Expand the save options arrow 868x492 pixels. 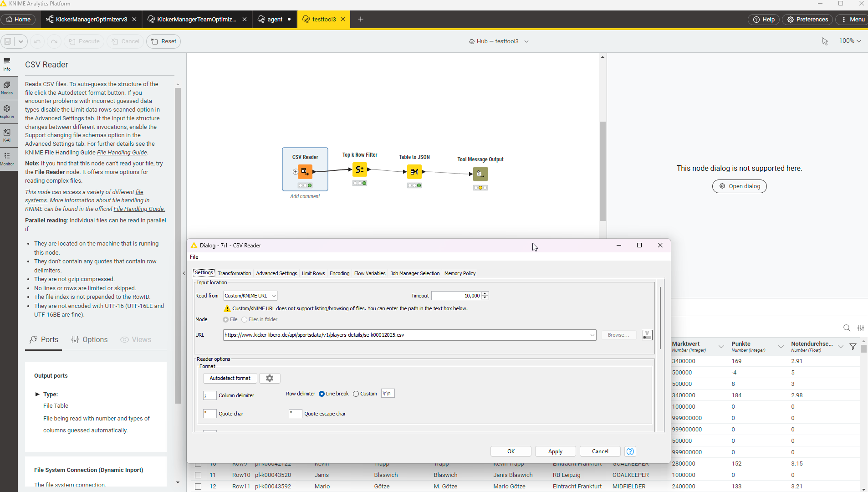tap(21, 41)
